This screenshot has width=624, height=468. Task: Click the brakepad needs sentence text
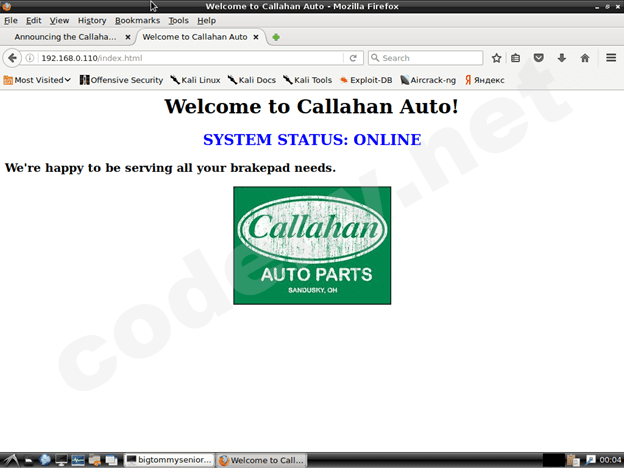point(170,168)
